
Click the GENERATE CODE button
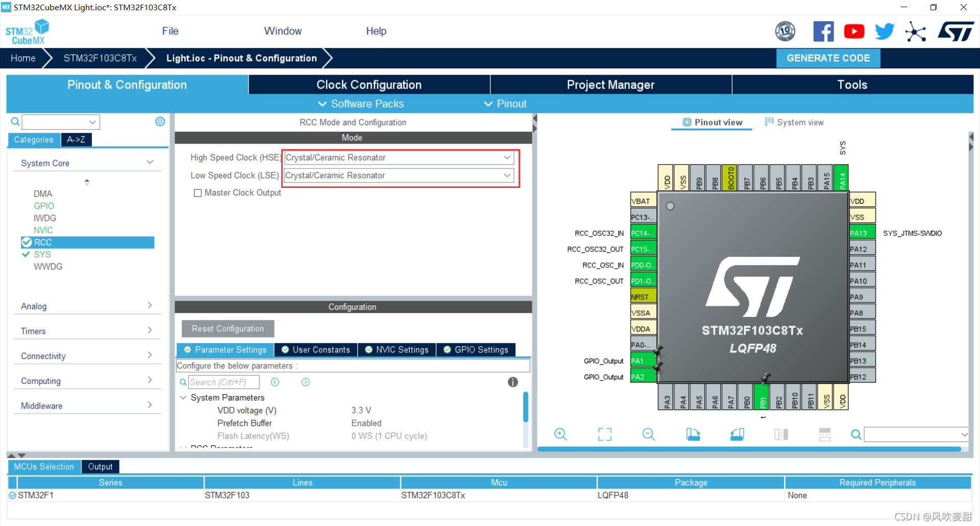click(828, 58)
